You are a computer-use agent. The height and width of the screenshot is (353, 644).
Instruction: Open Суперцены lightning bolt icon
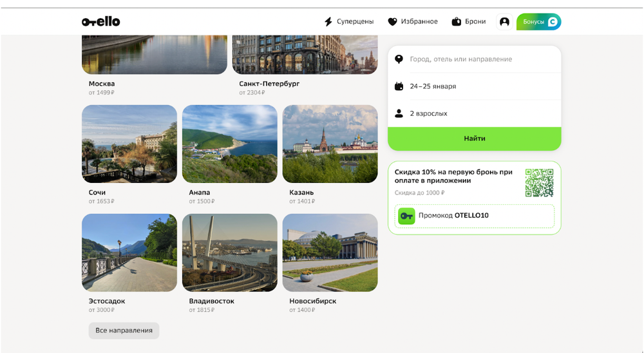(x=328, y=21)
